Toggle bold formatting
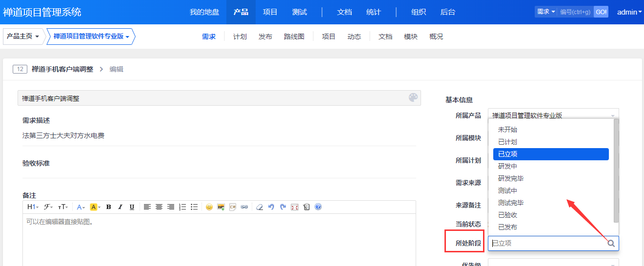This screenshot has width=644, height=266. click(108, 207)
